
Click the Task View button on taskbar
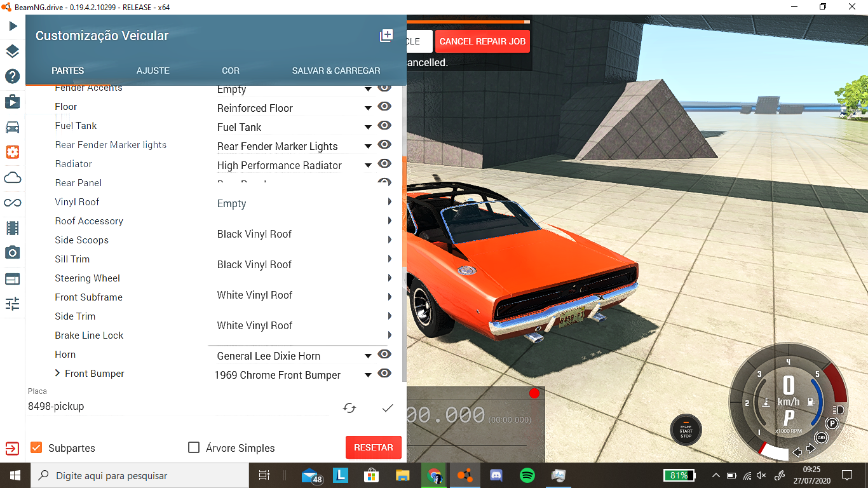click(x=264, y=475)
